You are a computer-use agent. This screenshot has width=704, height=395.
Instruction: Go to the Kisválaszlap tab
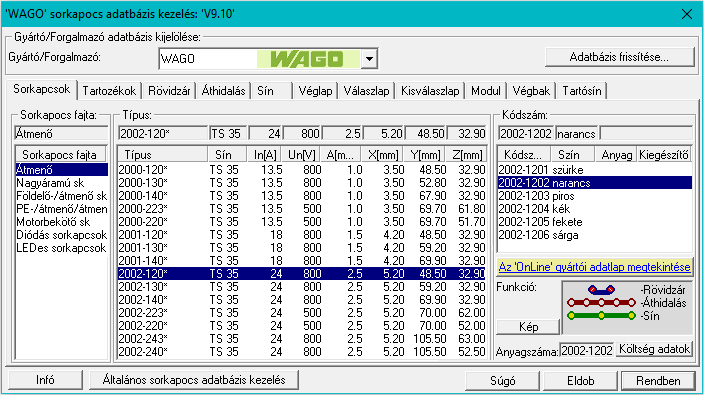tap(430, 91)
